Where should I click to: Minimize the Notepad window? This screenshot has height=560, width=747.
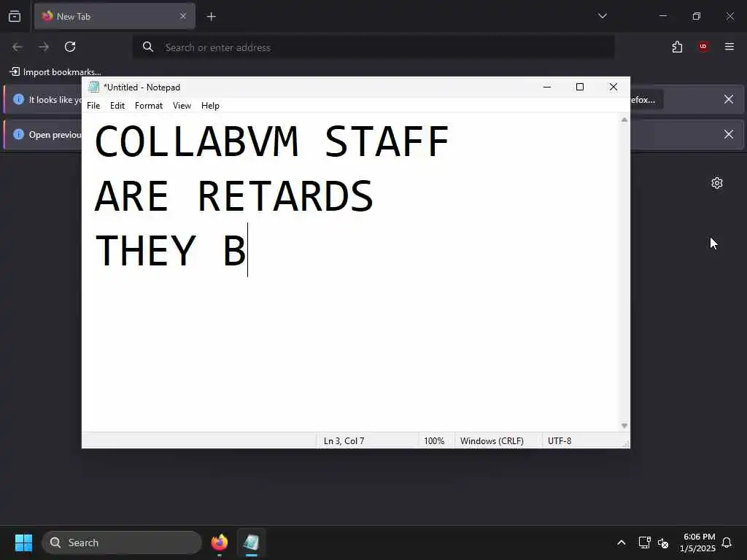[547, 87]
